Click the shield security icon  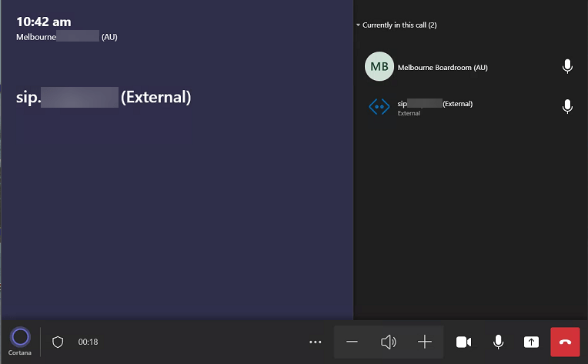(58, 342)
